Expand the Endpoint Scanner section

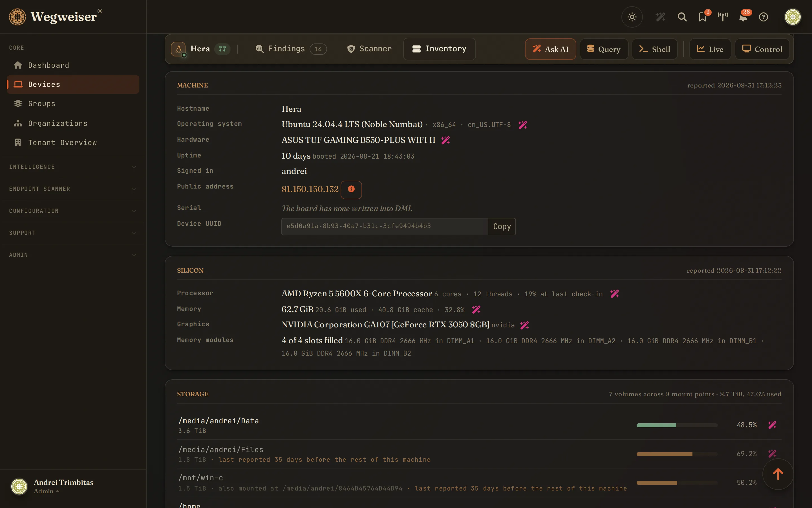(x=73, y=189)
